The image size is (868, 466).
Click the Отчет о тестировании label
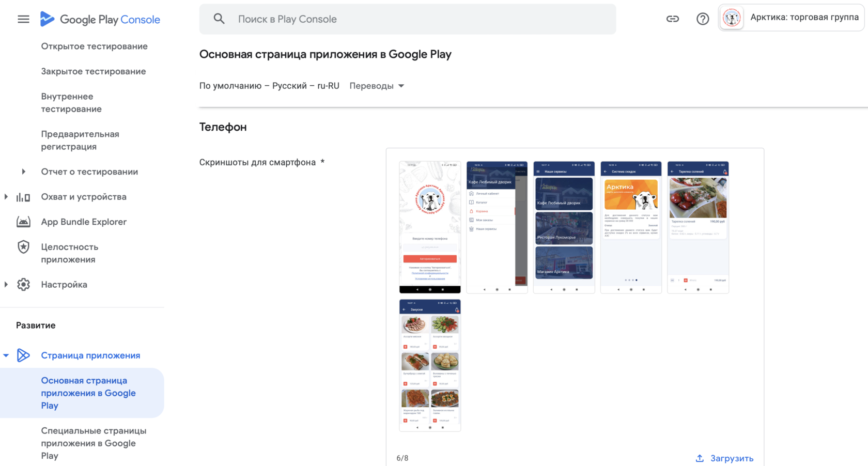point(89,172)
